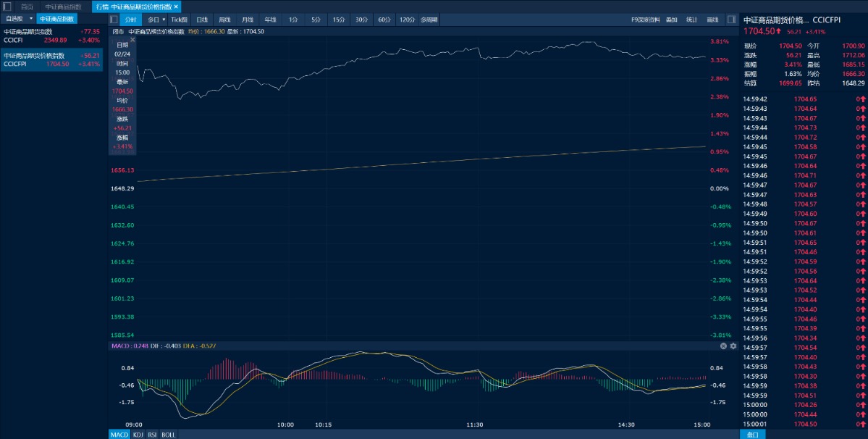This screenshot has width=868, height=439.
Task: Switch chart to 日线 daily view
Action: tap(202, 20)
